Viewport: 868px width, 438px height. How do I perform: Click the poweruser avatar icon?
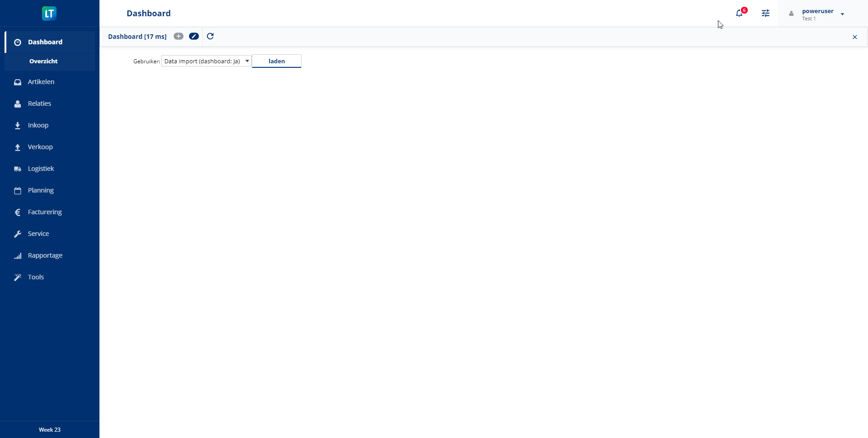(791, 14)
